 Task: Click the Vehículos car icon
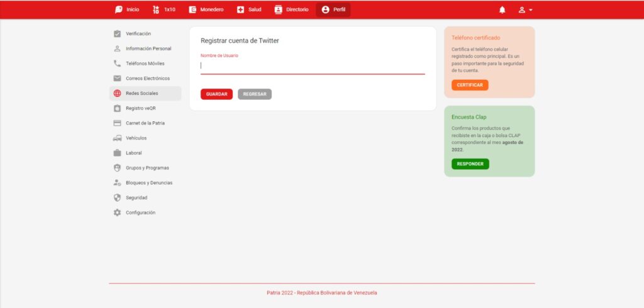point(117,138)
